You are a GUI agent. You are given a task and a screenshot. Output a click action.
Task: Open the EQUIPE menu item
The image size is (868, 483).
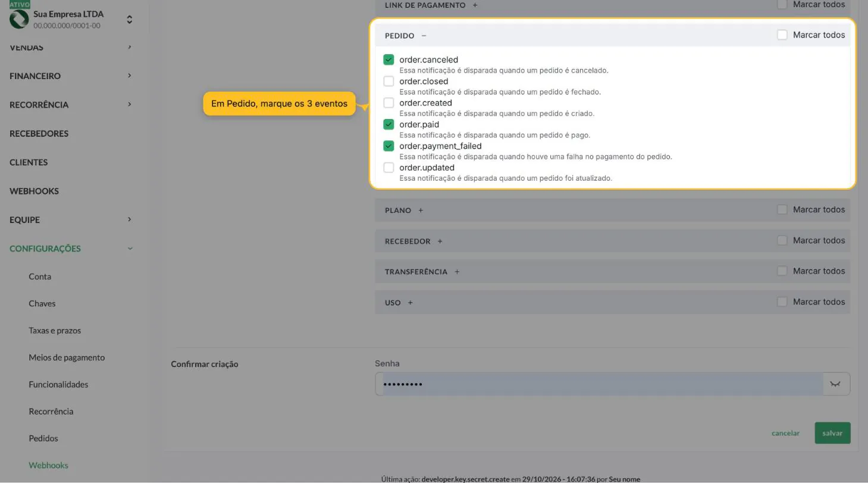(24, 220)
